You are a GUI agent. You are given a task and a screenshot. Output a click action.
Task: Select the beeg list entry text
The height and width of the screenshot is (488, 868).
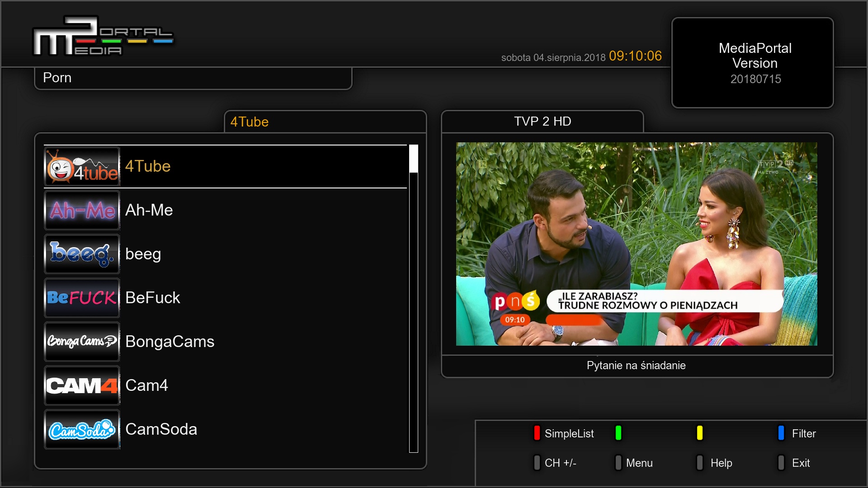[143, 254]
